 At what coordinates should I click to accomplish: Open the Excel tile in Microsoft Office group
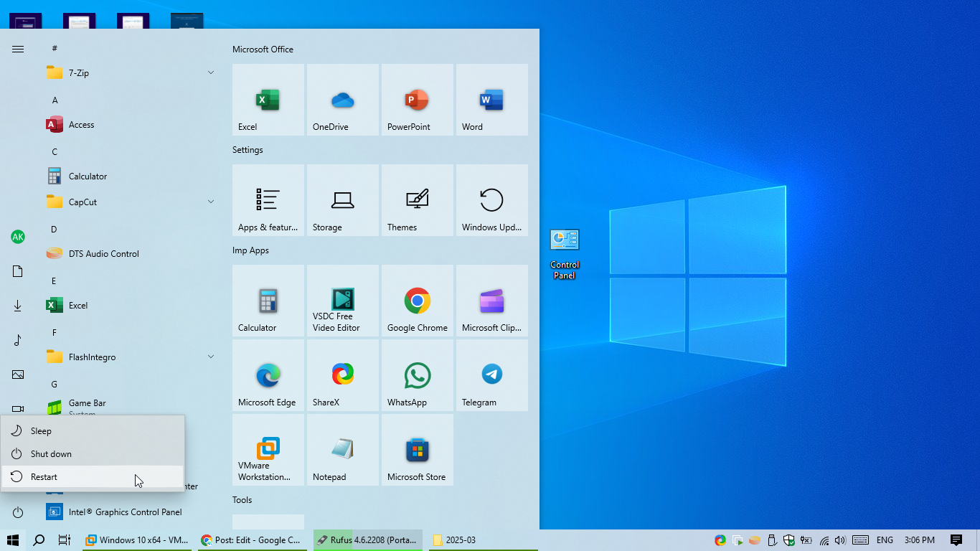(268, 100)
